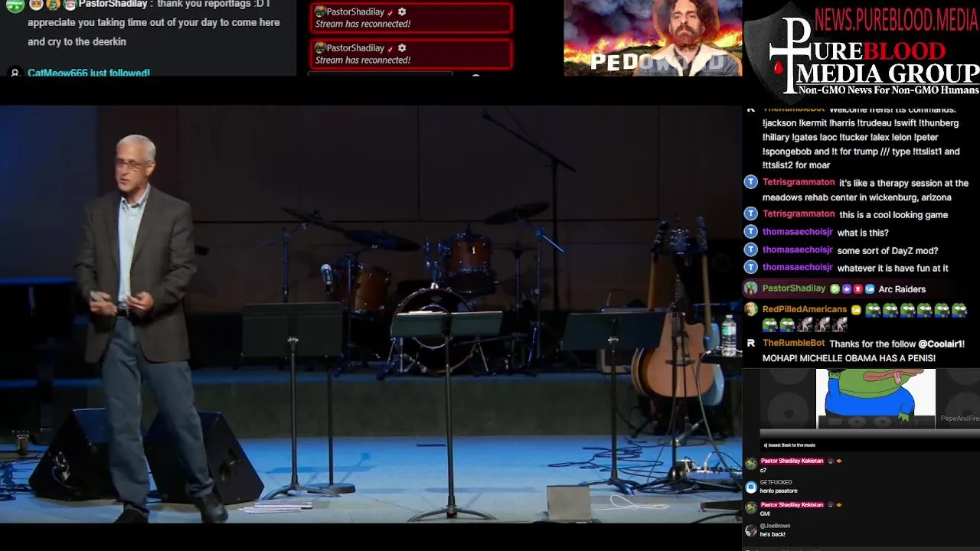Click 'dj based: Back to the music' caption
Screen dimensions: 980x551
[789, 445]
